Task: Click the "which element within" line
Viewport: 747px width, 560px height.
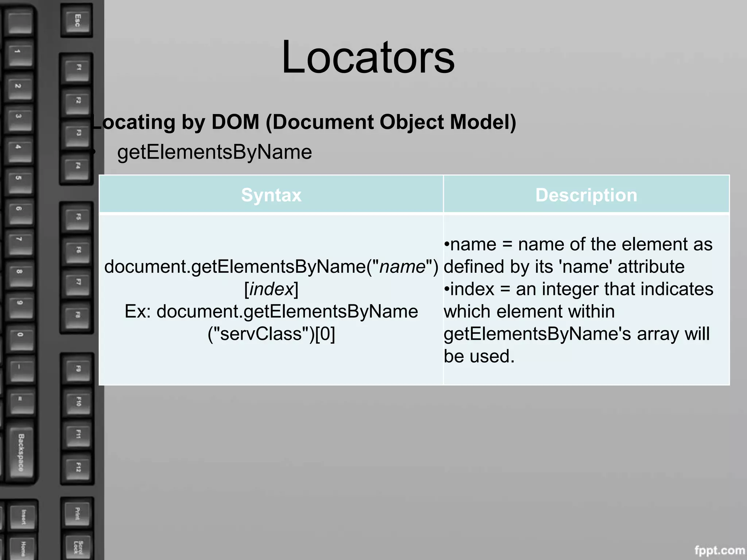Action: tap(529, 311)
